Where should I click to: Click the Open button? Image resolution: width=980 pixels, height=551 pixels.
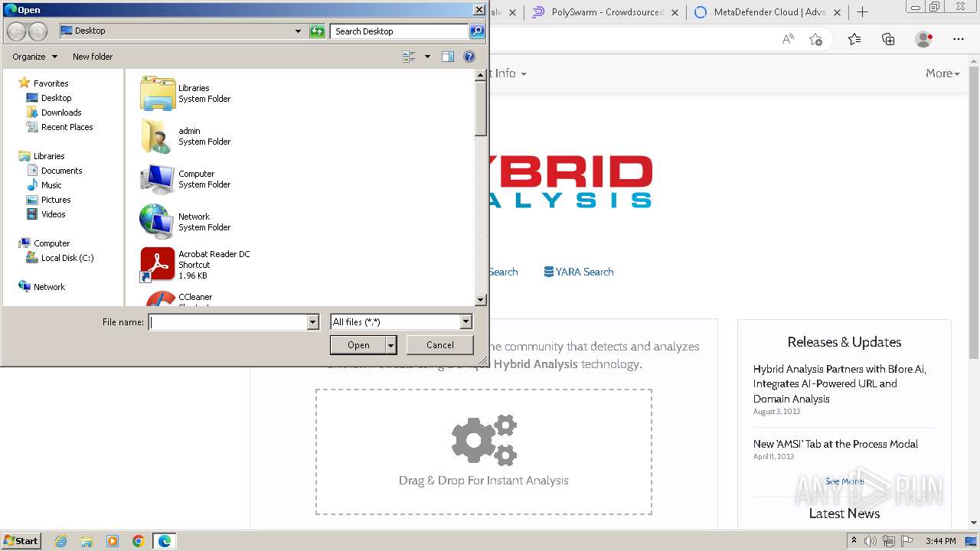[358, 345]
